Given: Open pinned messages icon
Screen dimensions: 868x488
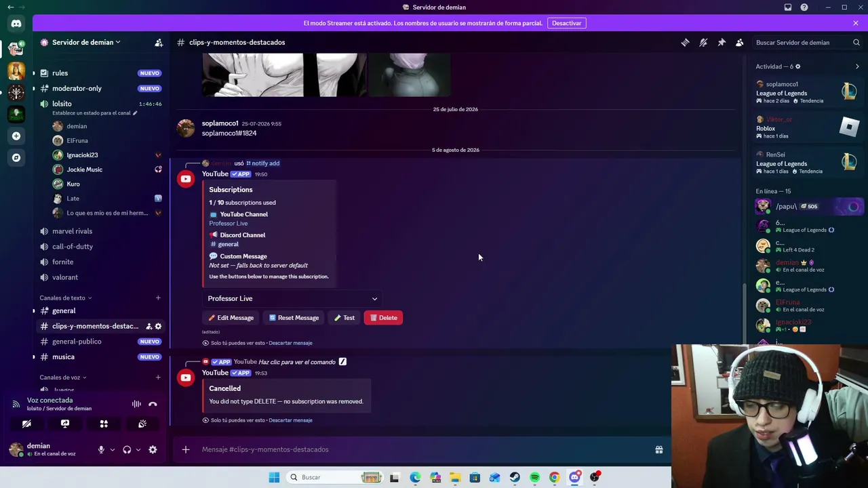Looking at the screenshot, I should [722, 42].
